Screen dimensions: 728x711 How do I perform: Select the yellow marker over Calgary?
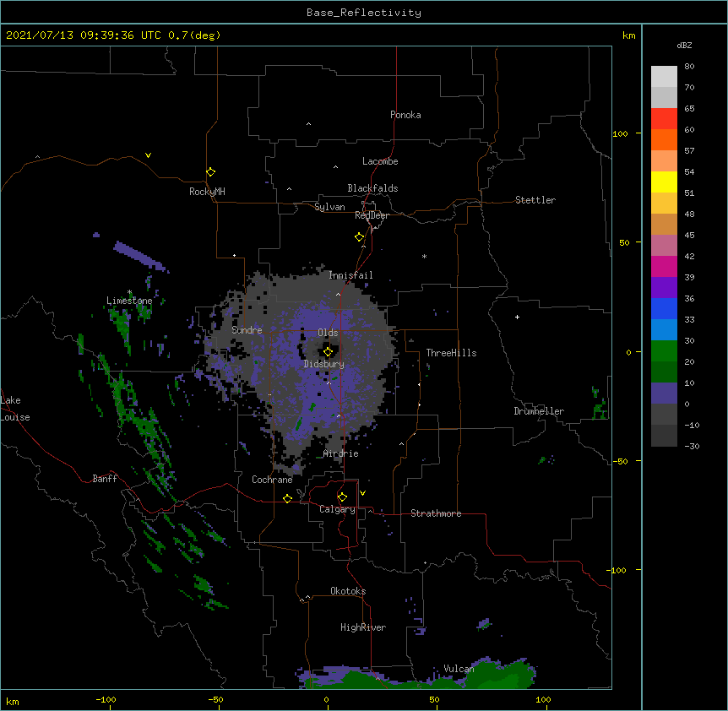click(x=342, y=497)
